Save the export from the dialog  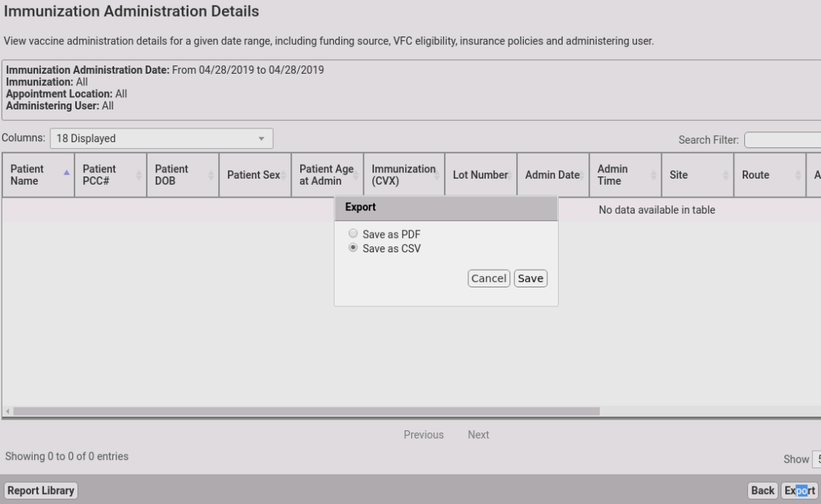(x=531, y=278)
